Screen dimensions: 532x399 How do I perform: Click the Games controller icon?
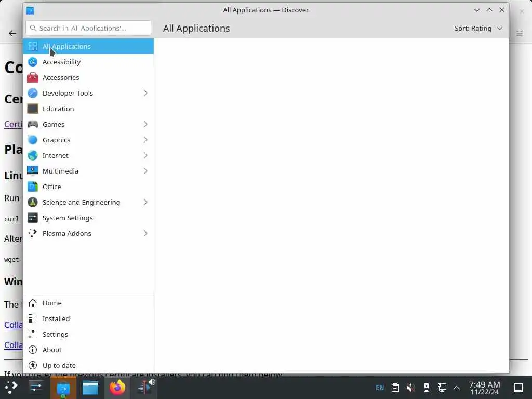(33, 124)
